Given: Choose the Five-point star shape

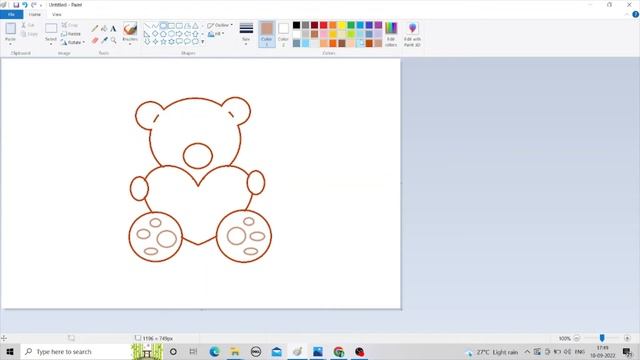Looking at the screenshot, I should (x=163, y=42).
